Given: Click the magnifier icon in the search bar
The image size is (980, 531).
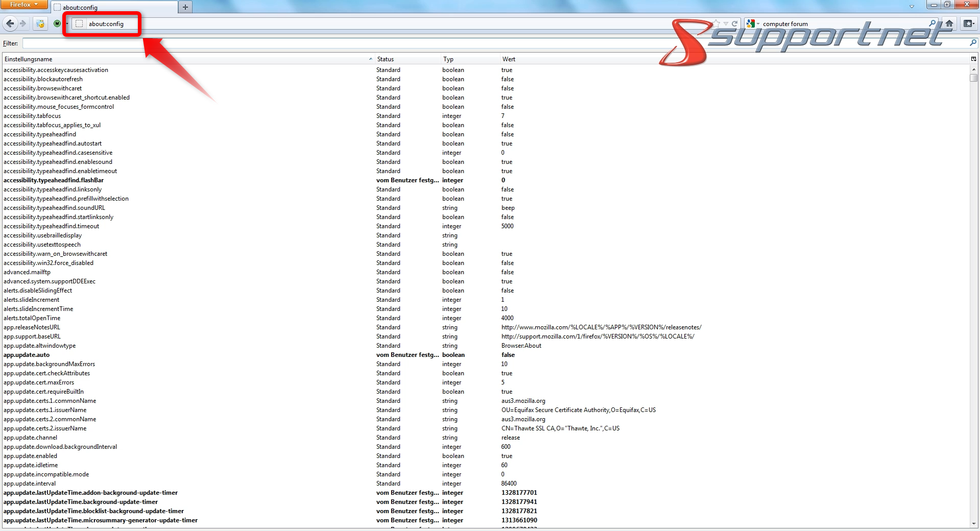Looking at the screenshot, I should tap(933, 23).
